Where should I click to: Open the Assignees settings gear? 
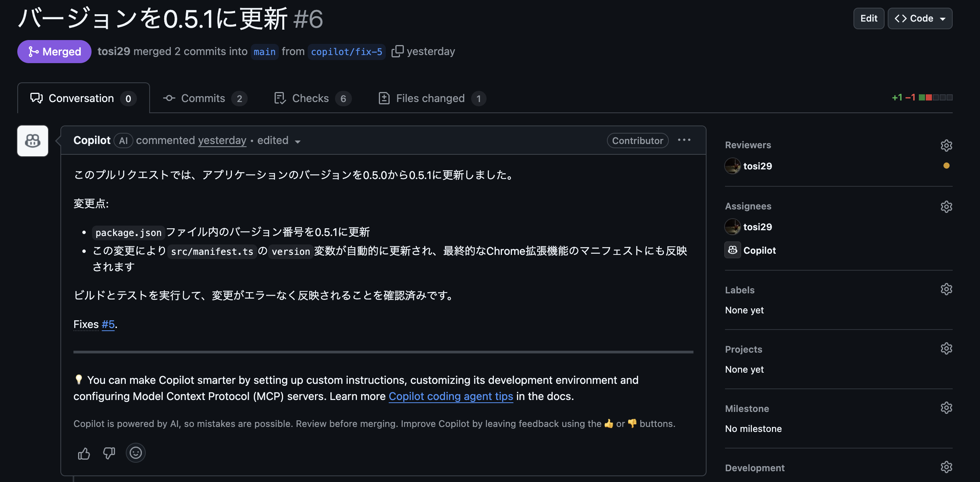point(946,207)
